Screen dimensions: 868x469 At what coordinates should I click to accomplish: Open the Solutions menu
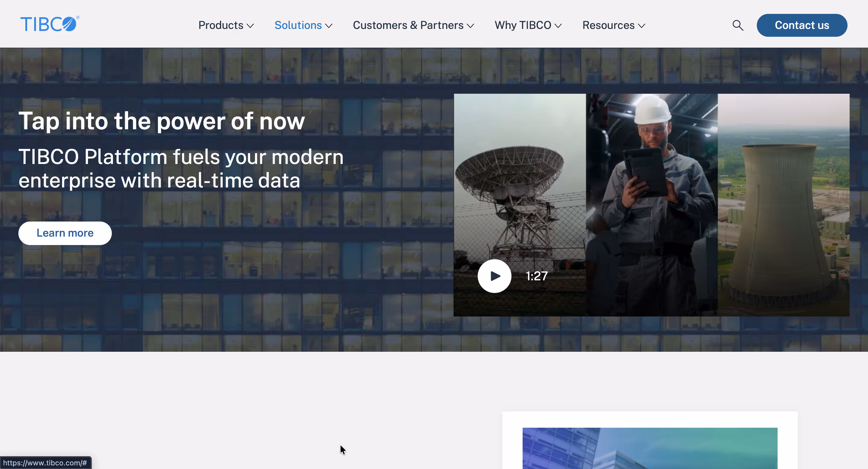pos(303,25)
